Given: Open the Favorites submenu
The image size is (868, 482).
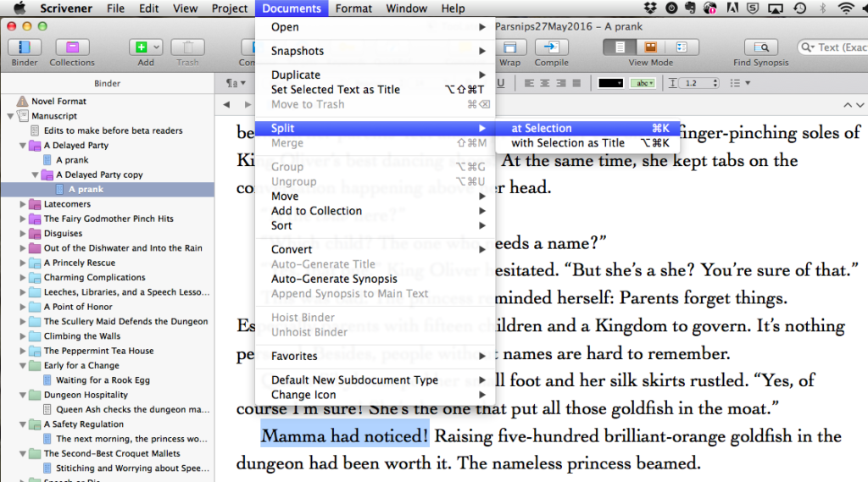Looking at the screenshot, I should (x=376, y=357).
